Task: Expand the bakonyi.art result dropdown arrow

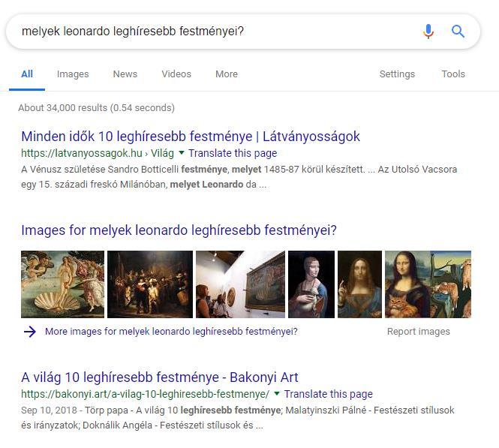Action: point(277,393)
